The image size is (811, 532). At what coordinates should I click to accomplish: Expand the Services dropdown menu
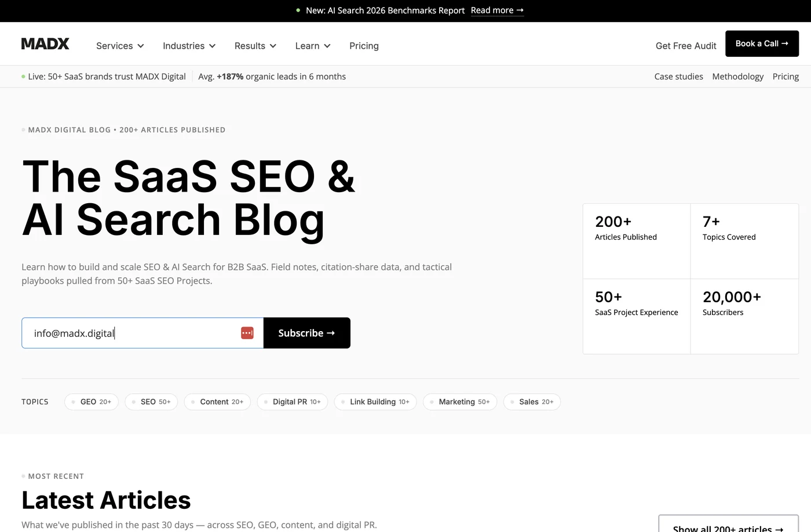coord(120,46)
